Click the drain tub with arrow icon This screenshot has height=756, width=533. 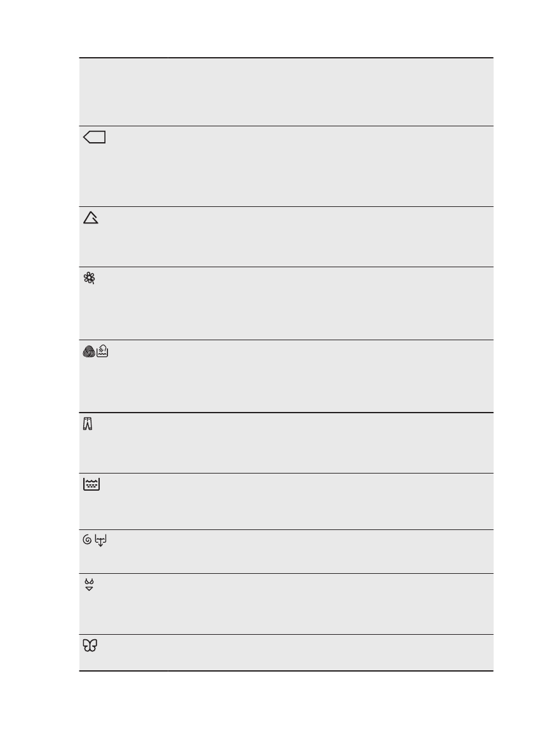pos(100,541)
